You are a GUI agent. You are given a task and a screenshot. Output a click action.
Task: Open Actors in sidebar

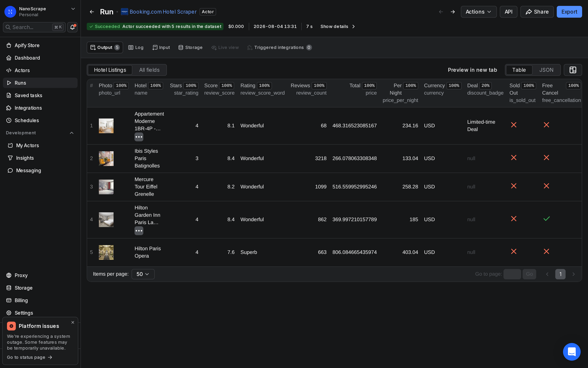40,70
